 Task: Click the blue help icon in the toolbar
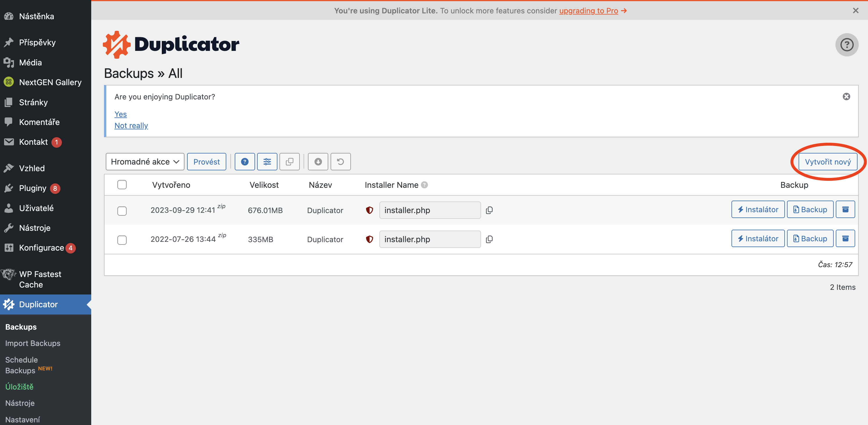tap(245, 162)
